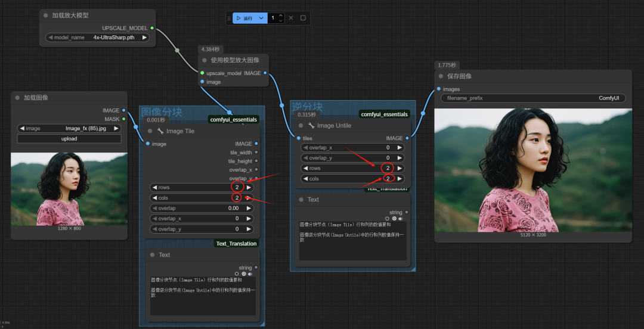
Task: Select next file with image right arrow
Action: [x=116, y=129]
